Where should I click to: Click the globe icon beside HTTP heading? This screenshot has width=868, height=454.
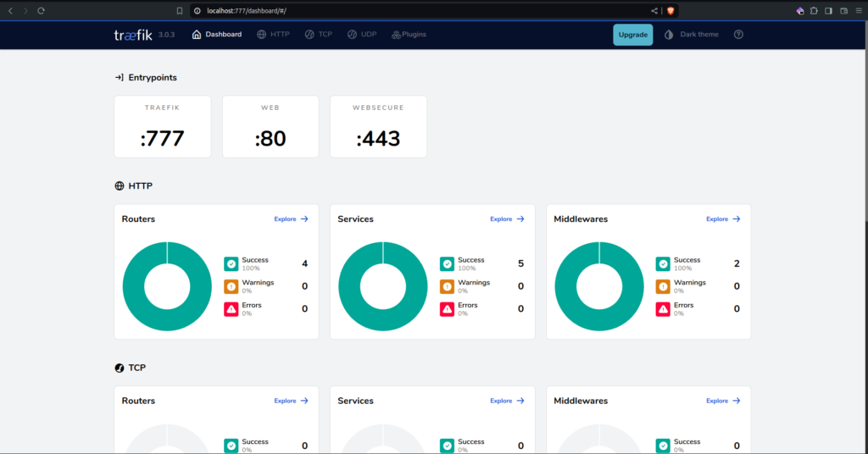pos(119,185)
